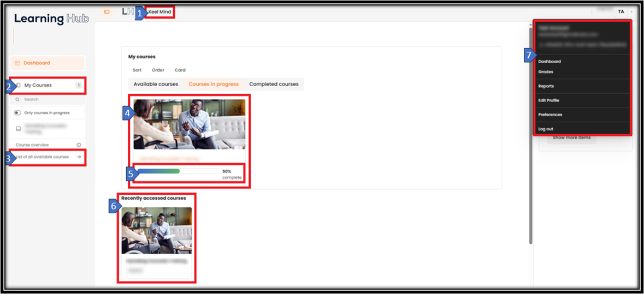
Task: Select Reports in the user menu
Action: point(546,86)
